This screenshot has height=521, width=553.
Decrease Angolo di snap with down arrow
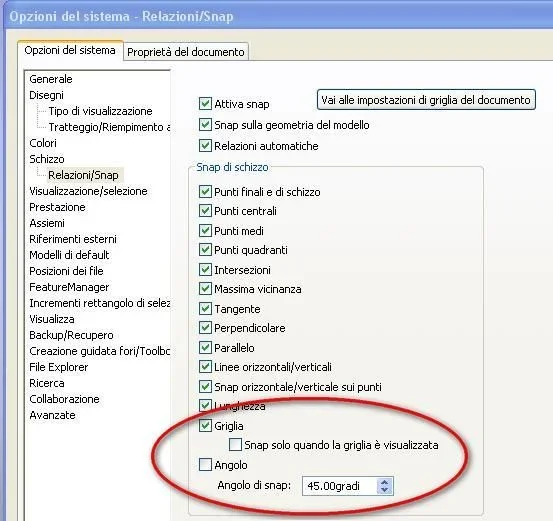384,489
